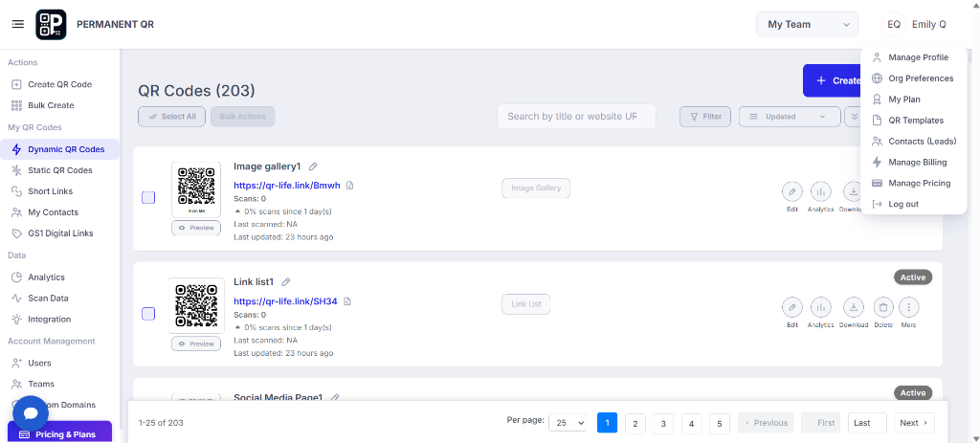
Task: Click the Image Gallery type tag
Action: pyautogui.click(x=536, y=188)
